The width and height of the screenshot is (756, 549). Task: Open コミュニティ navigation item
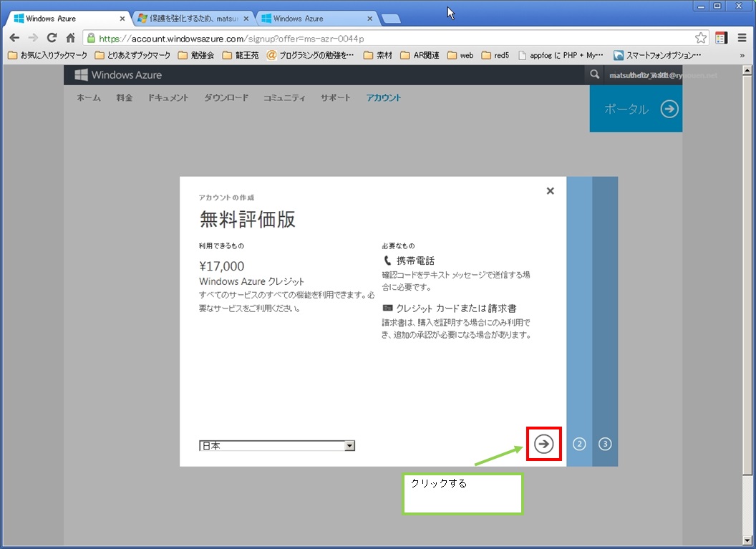click(284, 97)
